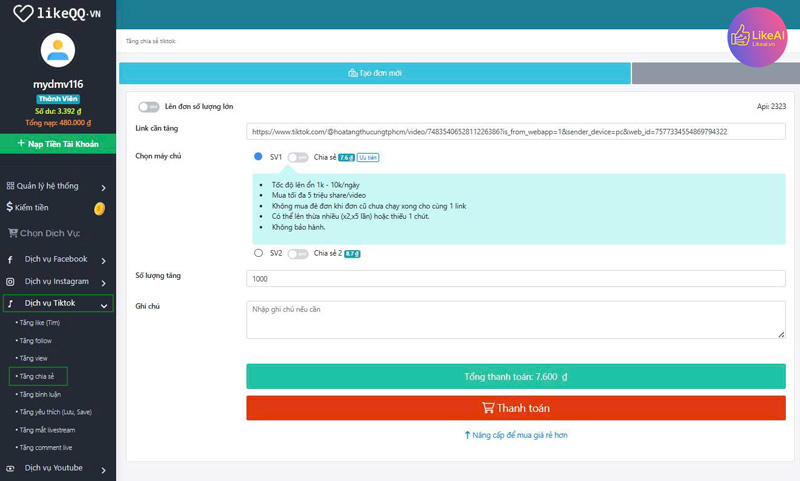Expand the Dịch vụ Instagram submenu arrow
The image size is (800, 481).
[x=104, y=282]
